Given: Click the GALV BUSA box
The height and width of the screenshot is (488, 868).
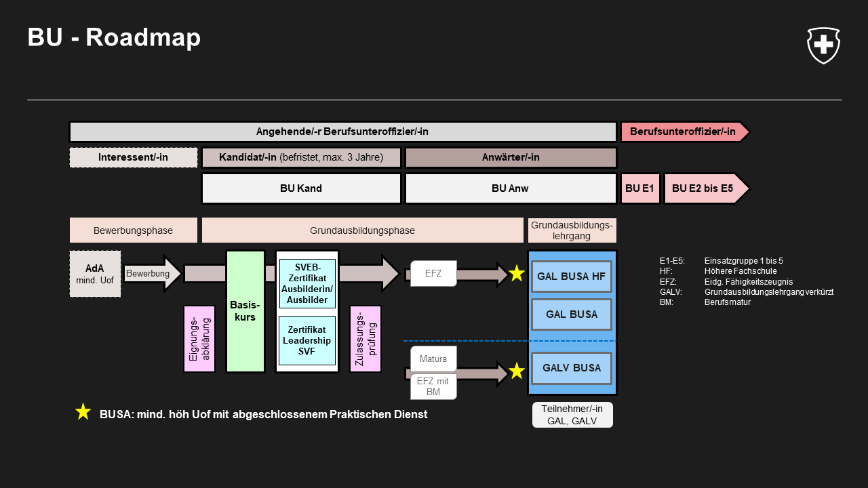Looking at the screenshot, I should (x=571, y=368).
